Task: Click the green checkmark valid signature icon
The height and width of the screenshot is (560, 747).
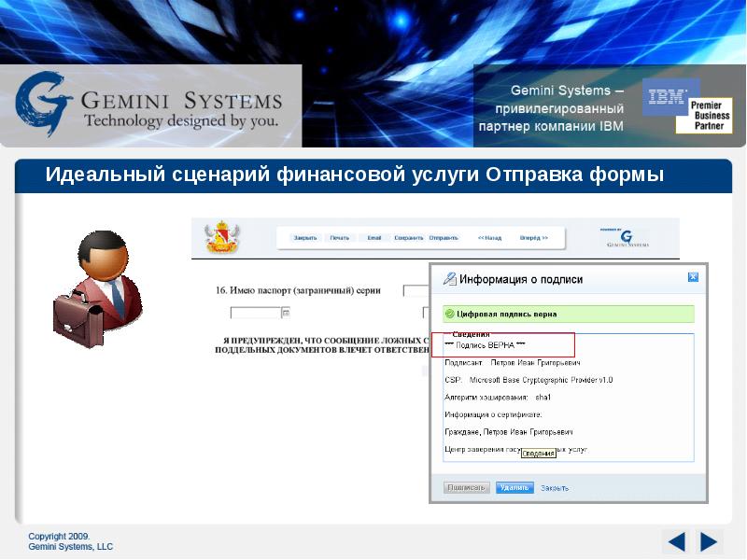Action: pos(450,315)
